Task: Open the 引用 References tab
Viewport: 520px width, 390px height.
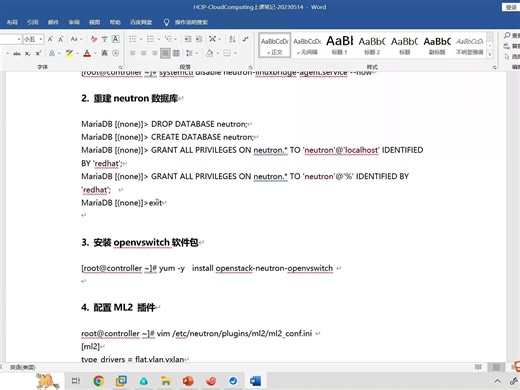Action: 33,22
